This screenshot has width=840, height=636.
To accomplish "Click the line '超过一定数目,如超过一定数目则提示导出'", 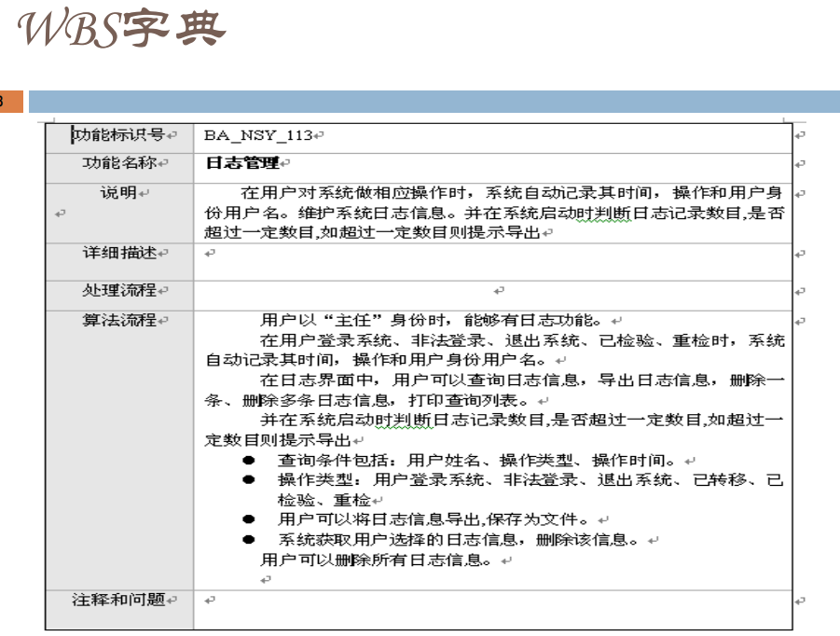I will click(372, 232).
